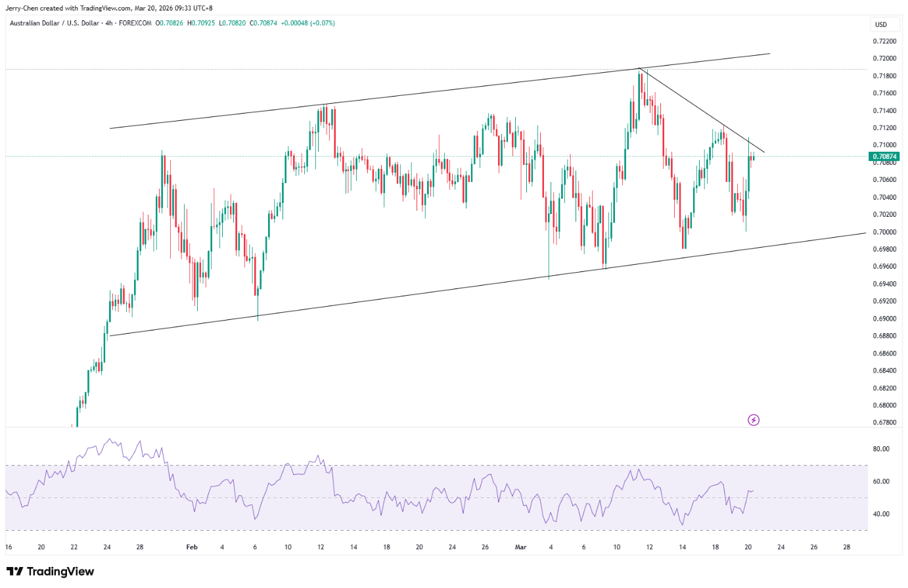Click the Feb label on date axis

(x=192, y=547)
